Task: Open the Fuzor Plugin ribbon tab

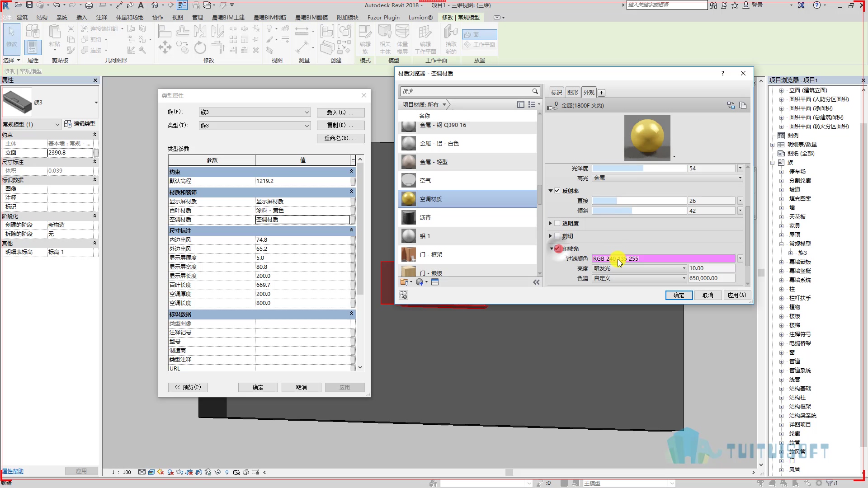Action: [383, 17]
